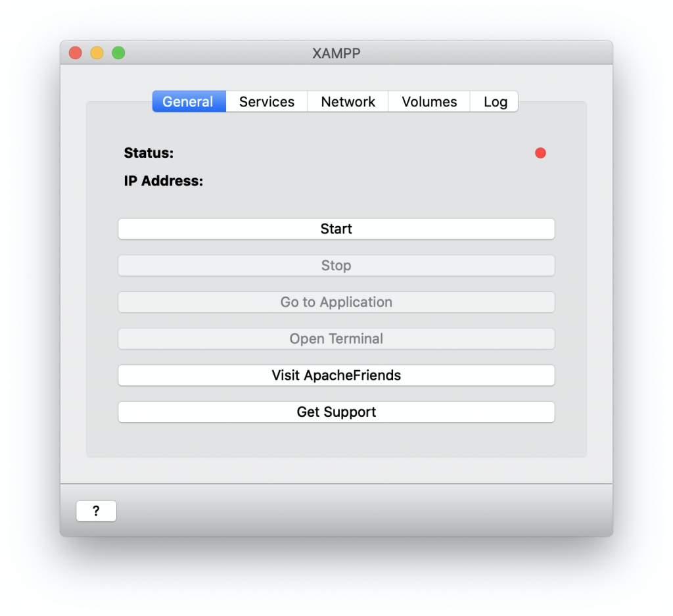The width and height of the screenshot is (673, 616).
Task: Click the Open Terminal button
Action: [336, 339]
